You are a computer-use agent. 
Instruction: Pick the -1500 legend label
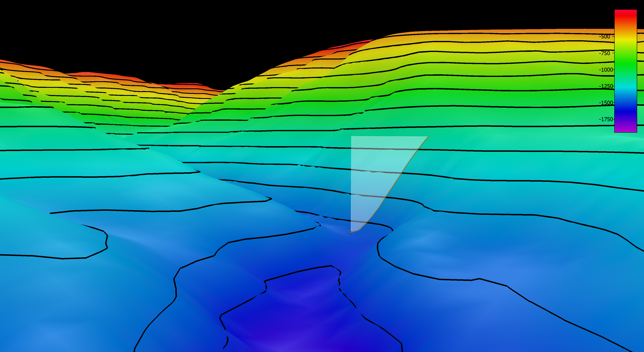click(606, 103)
